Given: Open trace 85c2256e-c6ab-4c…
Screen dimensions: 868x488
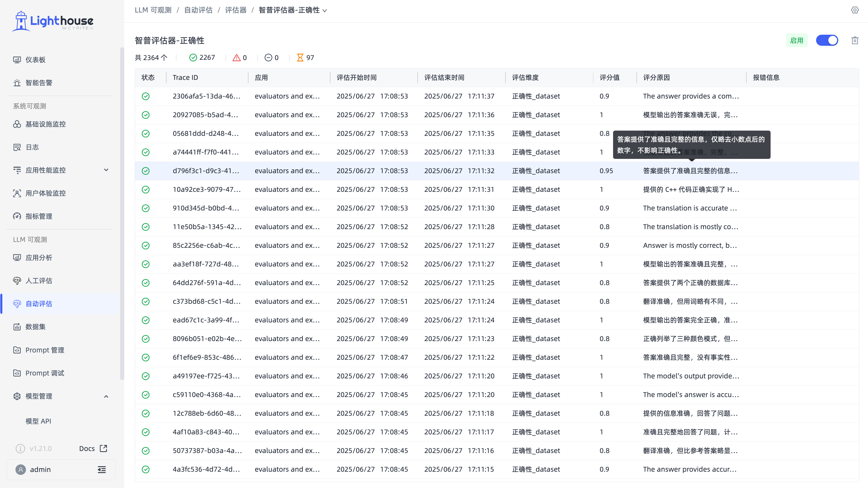Looking at the screenshot, I should pos(206,245).
